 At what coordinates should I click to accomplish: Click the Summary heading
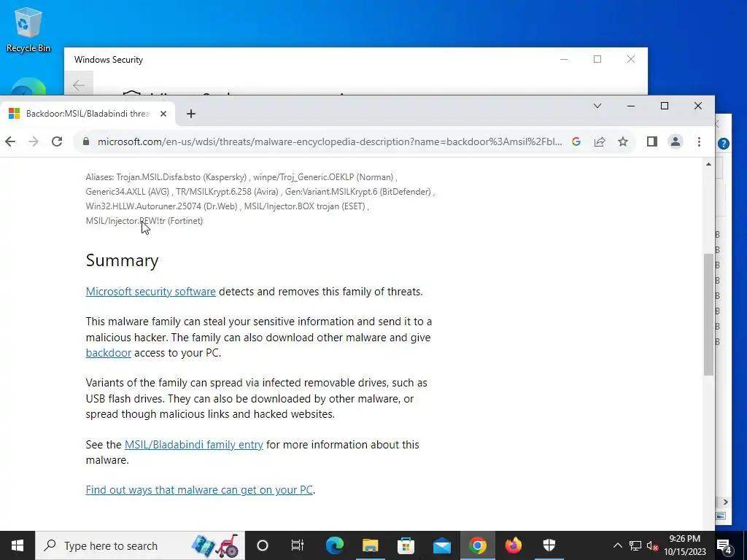(122, 260)
